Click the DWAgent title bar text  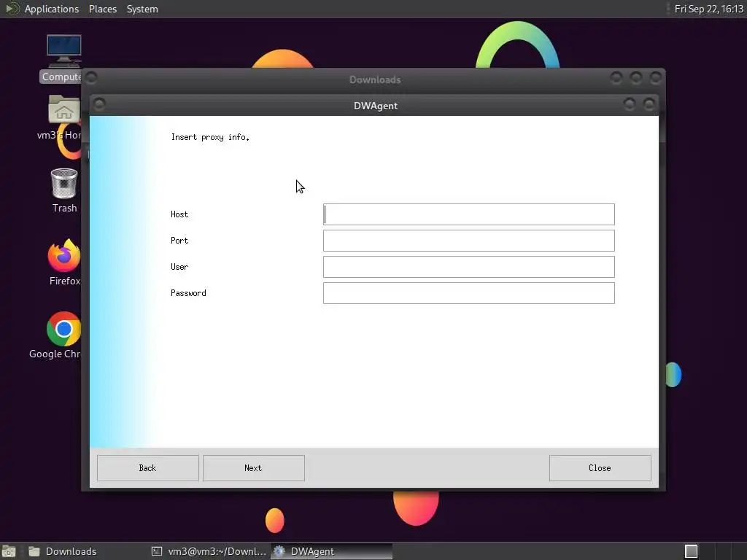pyautogui.click(x=376, y=106)
